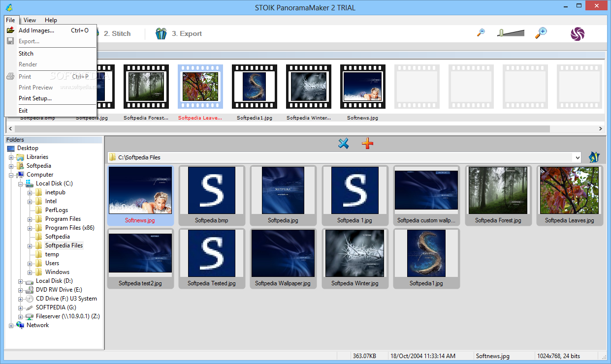The width and height of the screenshot is (611, 364).
Task: Open the 2. Stitch step
Action: coord(116,33)
